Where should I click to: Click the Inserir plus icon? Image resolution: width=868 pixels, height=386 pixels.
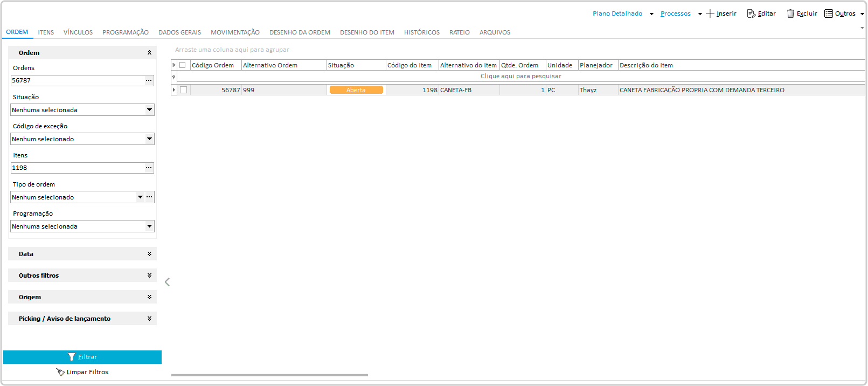(x=710, y=13)
